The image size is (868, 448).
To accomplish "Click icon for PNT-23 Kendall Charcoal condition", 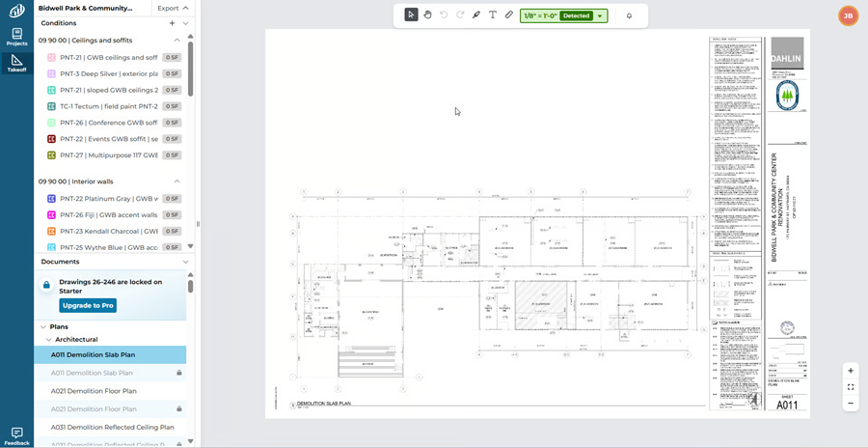I will point(51,231).
